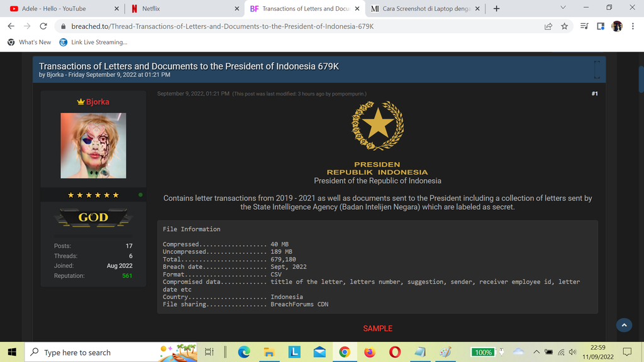Open the Bjorka username profile link
644x362 pixels.
(x=97, y=102)
